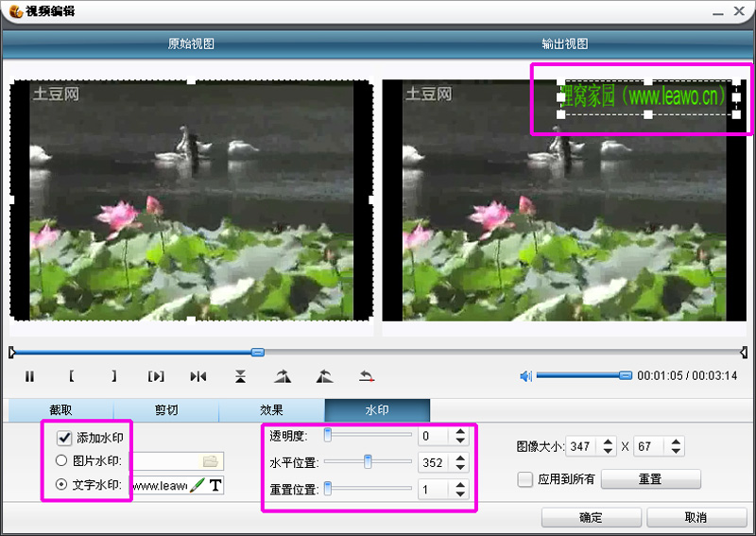Decrease the 透明度 value with down arrow
Screen dimensions: 756x536
tap(460, 440)
